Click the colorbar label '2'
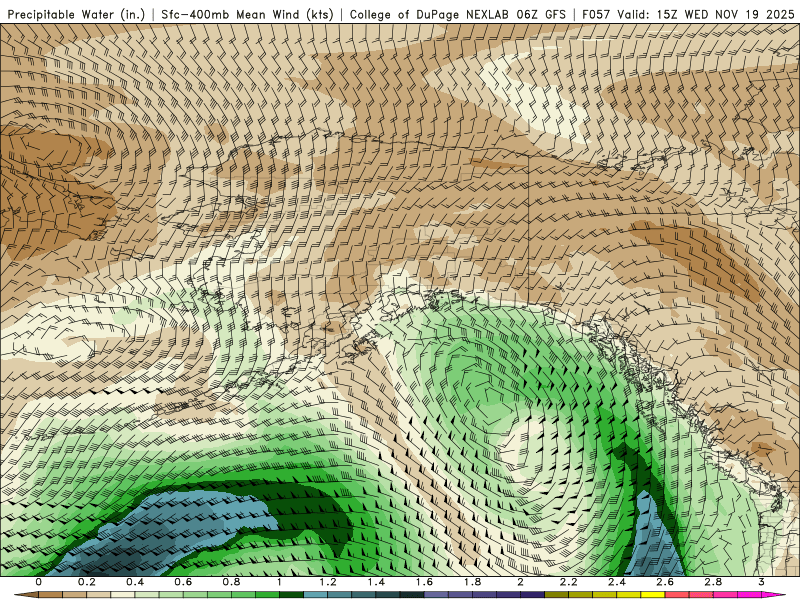The width and height of the screenshot is (800, 600). pos(520,582)
